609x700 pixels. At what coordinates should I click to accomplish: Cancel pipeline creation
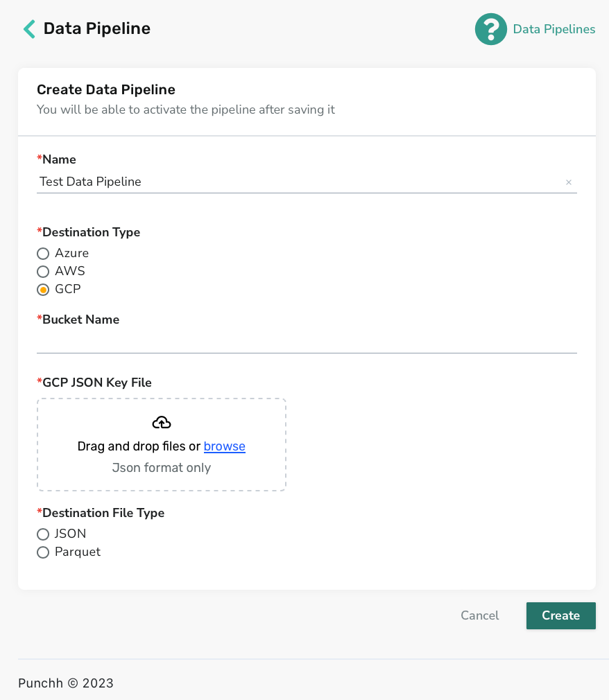pos(479,615)
